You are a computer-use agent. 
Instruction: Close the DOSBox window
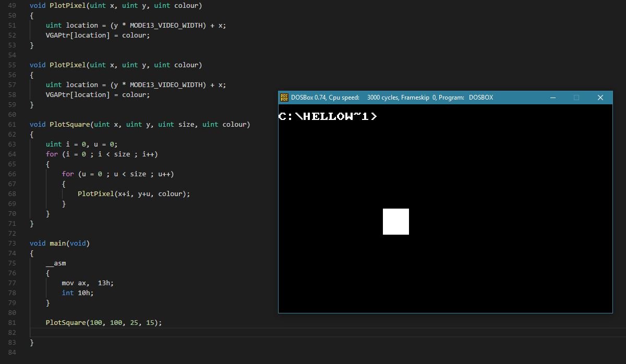coord(600,97)
